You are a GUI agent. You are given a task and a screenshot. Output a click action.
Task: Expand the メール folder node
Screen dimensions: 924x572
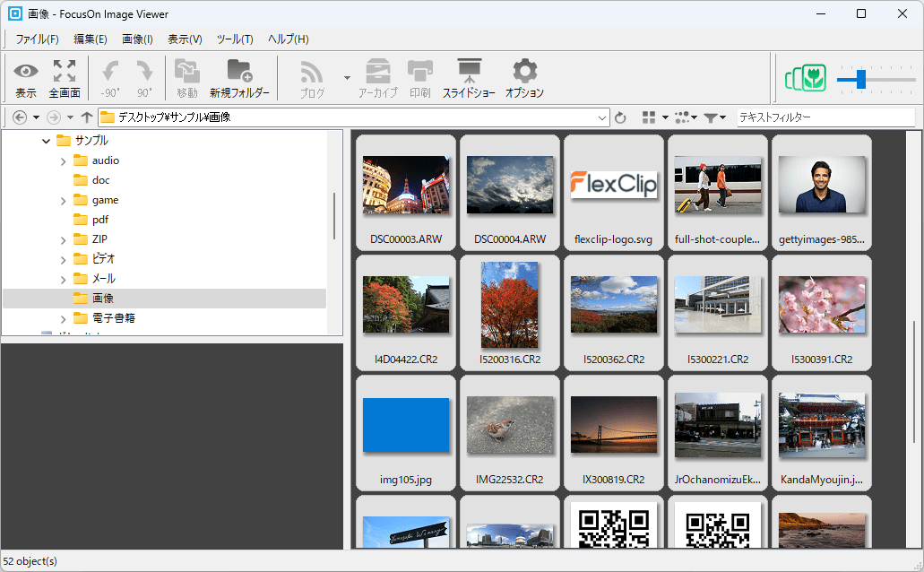pos(63,280)
